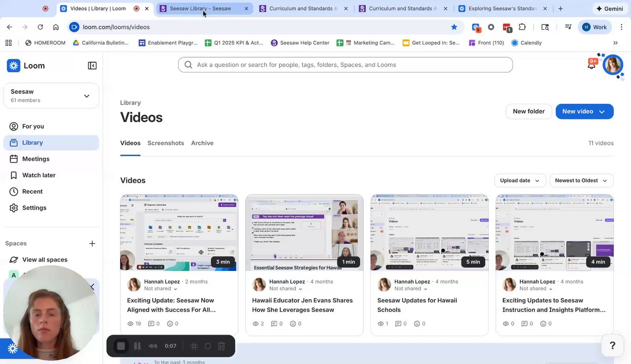631x364 pixels.
Task: Go back in browser history
Action: click(9, 27)
